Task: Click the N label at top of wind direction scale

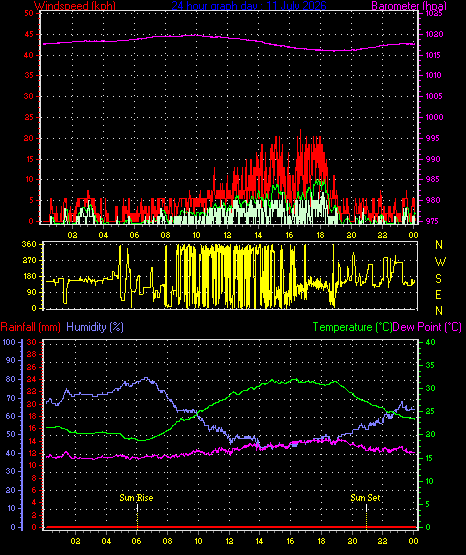Action: point(439,245)
